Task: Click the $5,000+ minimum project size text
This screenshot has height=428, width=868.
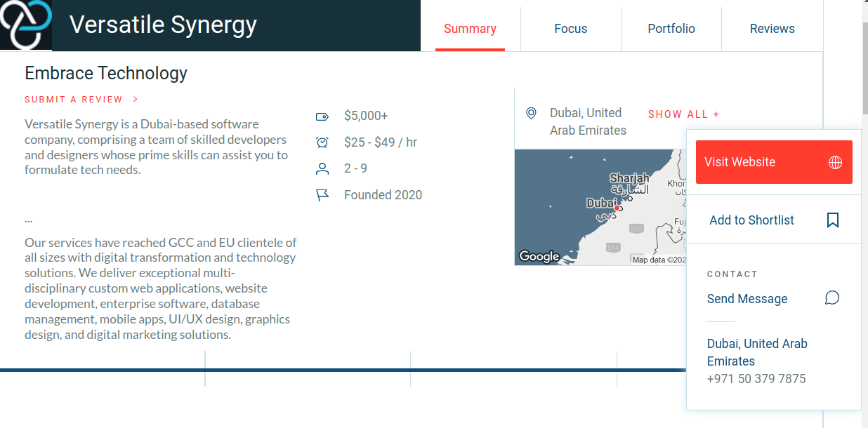Action: click(x=366, y=116)
